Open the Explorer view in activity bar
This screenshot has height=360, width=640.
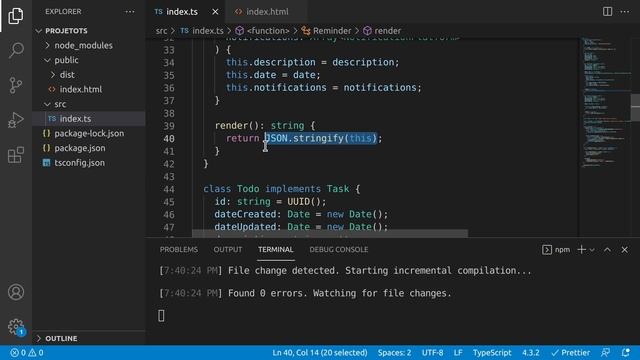pyautogui.click(x=16, y=16)
